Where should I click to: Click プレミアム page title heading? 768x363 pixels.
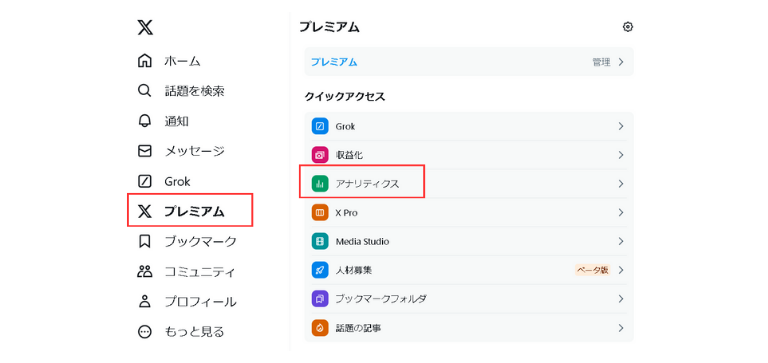[x=329, y=27]
